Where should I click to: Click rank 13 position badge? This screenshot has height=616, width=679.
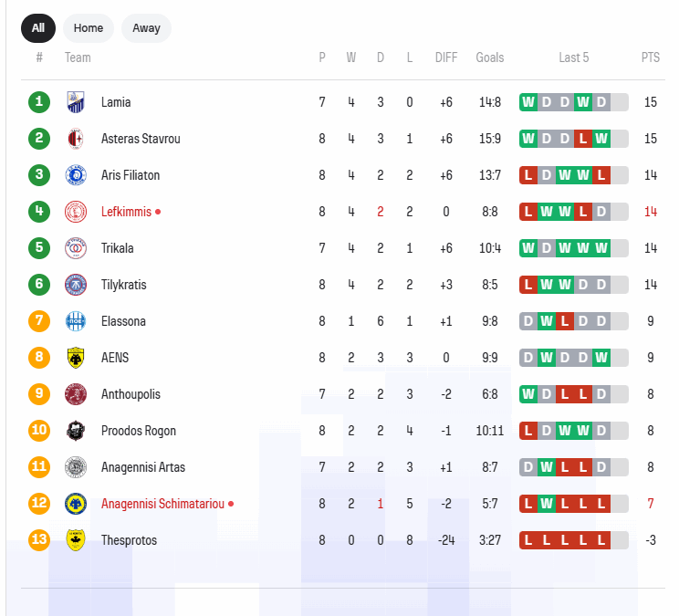point(38,540)
